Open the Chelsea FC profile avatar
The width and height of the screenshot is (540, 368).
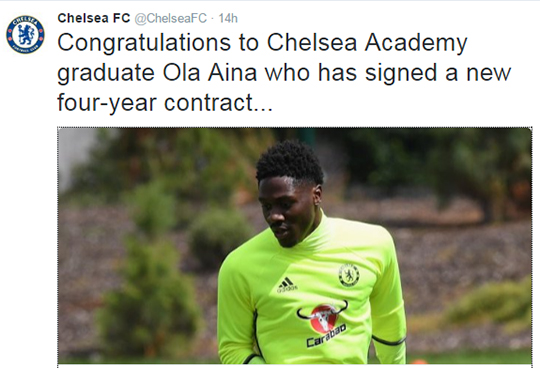(x=25, y=34)
